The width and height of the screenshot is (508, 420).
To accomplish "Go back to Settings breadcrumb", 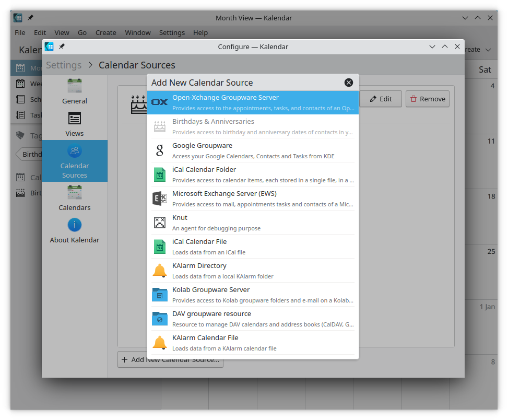I will 64,65.
